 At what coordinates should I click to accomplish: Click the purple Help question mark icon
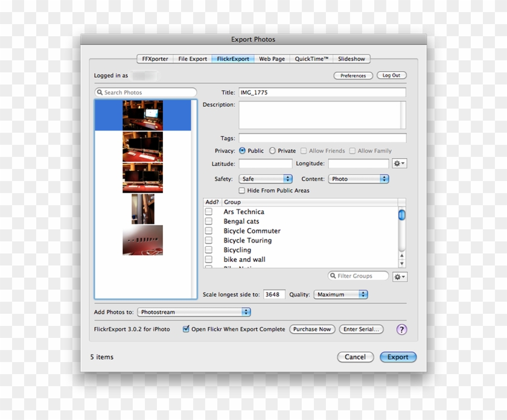(x=402, y=329)
